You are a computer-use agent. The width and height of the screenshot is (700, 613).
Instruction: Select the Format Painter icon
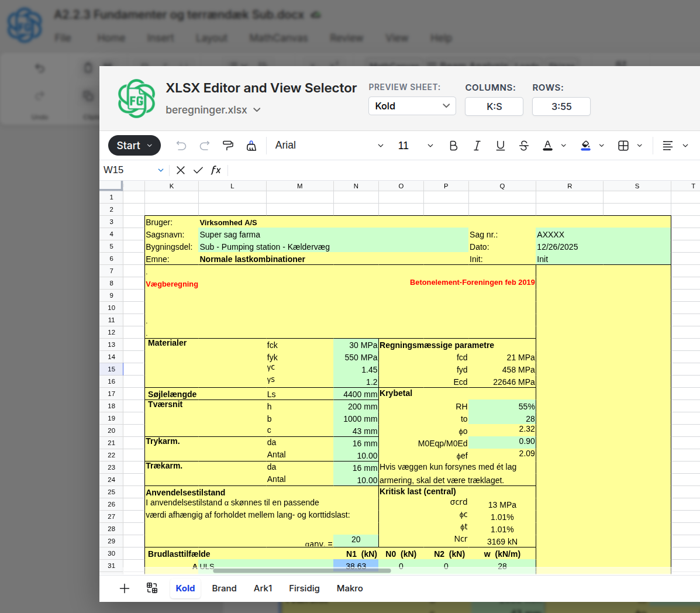click(x=227, y=145)
